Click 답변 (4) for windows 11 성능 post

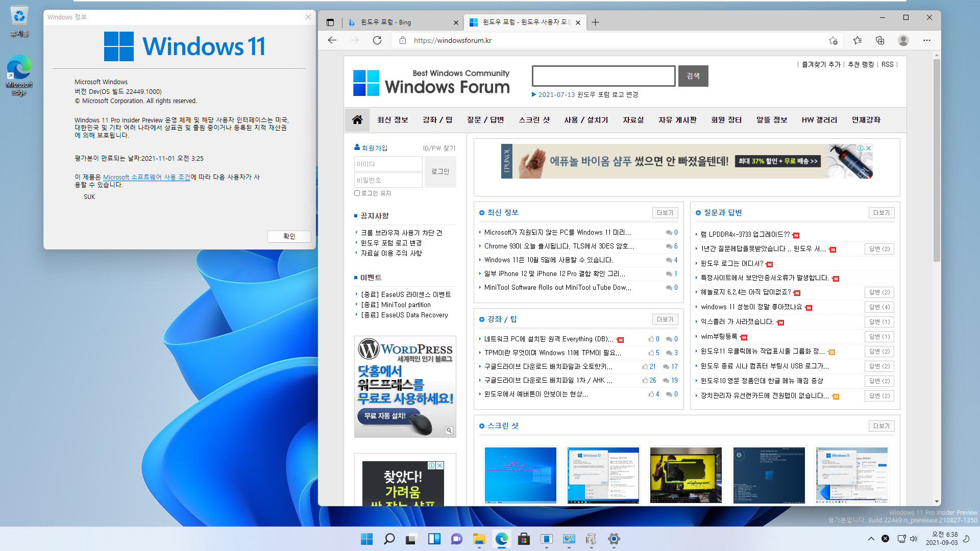879,307
